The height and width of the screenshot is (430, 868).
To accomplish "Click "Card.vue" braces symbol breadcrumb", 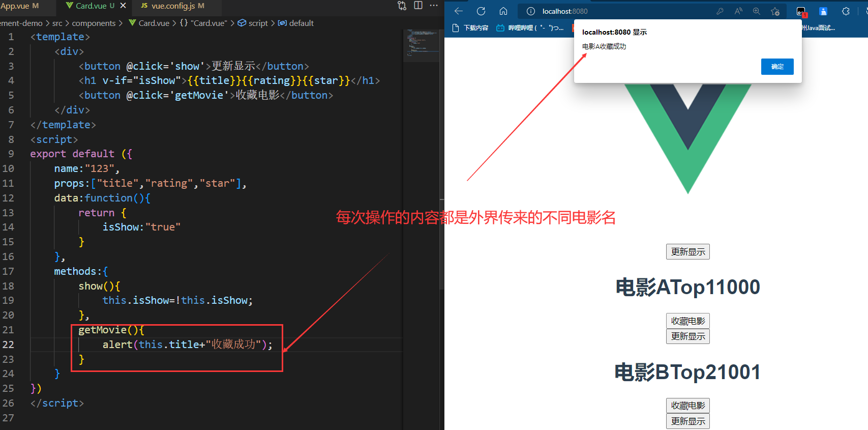I will (203, 23).
